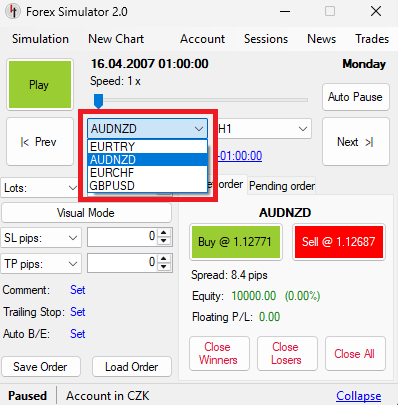This screenshot has height=405, width=398.
Task: Decrease SL pips with down arrow
Action: coord(164,241)
